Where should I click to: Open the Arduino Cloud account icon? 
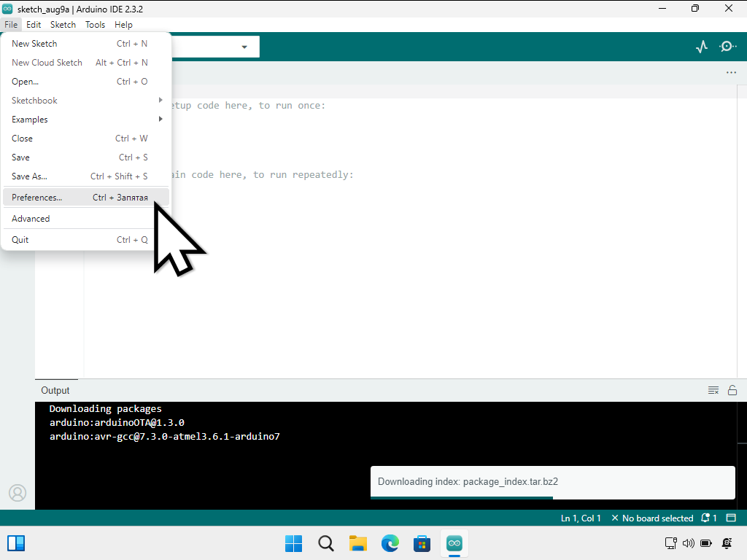tap(18, 493)
